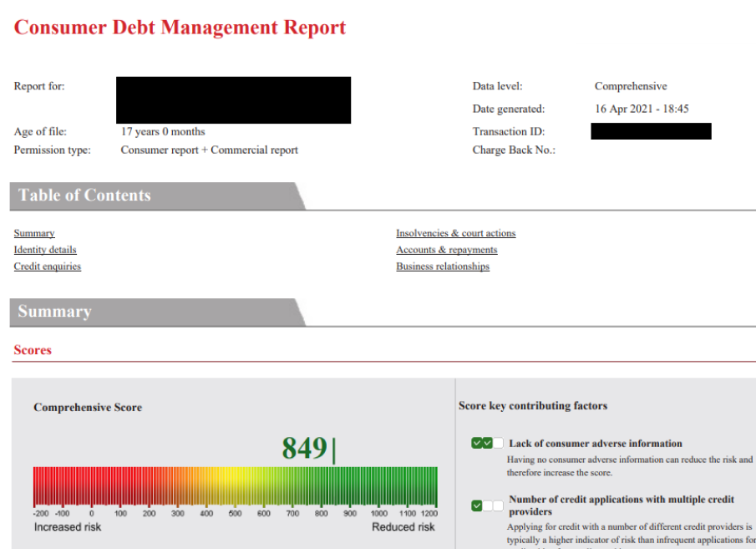Click the redacted Transaction ID value
Image resolution: width=756 pixels, height=559 pixels.
coord(651,131)
